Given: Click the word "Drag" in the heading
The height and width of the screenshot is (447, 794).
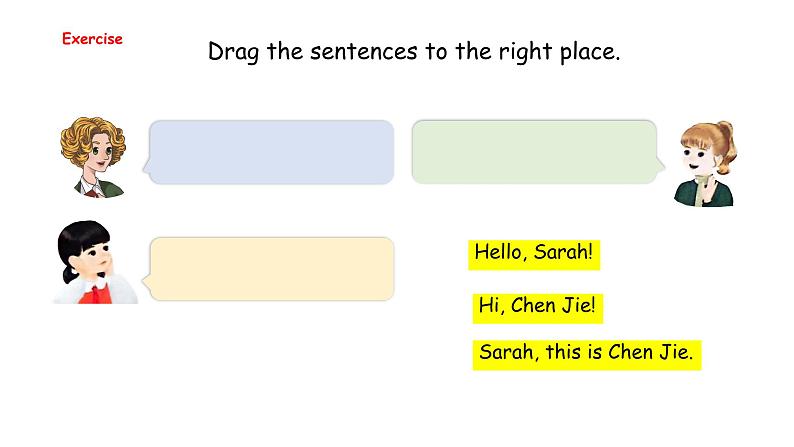Looking at the screenshot, I should click(233, 53).
